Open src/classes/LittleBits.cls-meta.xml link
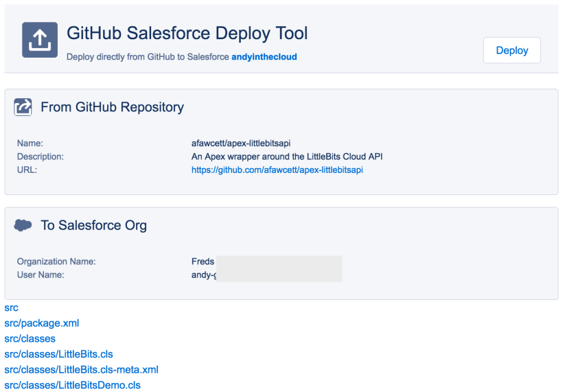Screen dimensions: 563x392 (81, 369)
